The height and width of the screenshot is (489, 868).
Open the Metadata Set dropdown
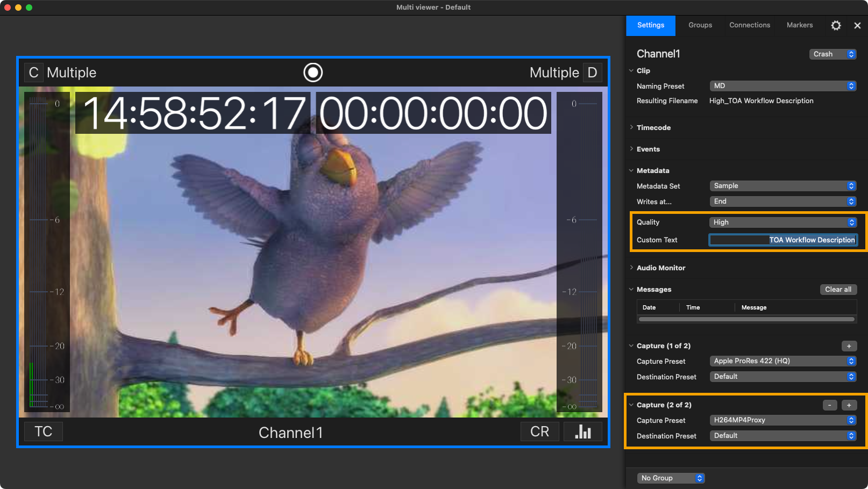(x=783, y=186)
